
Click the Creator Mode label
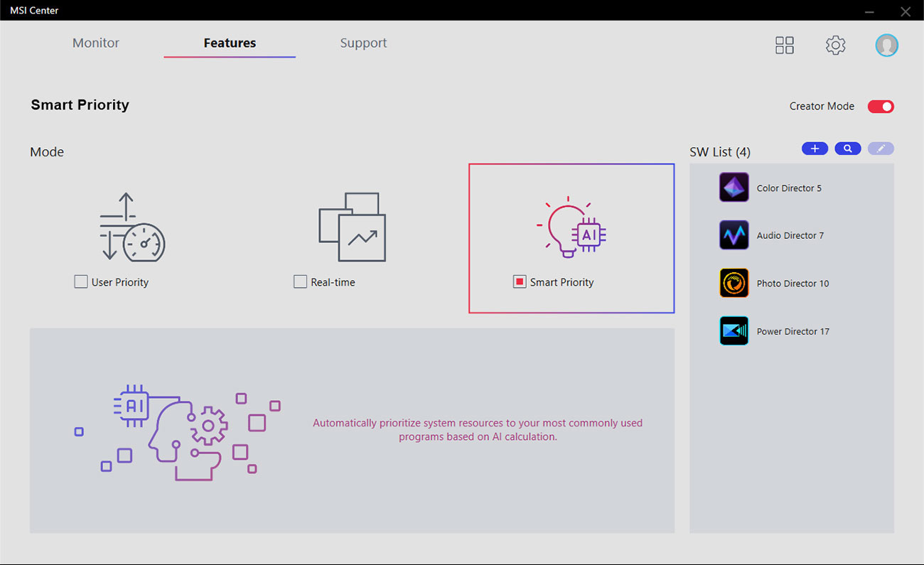[822, 106]
